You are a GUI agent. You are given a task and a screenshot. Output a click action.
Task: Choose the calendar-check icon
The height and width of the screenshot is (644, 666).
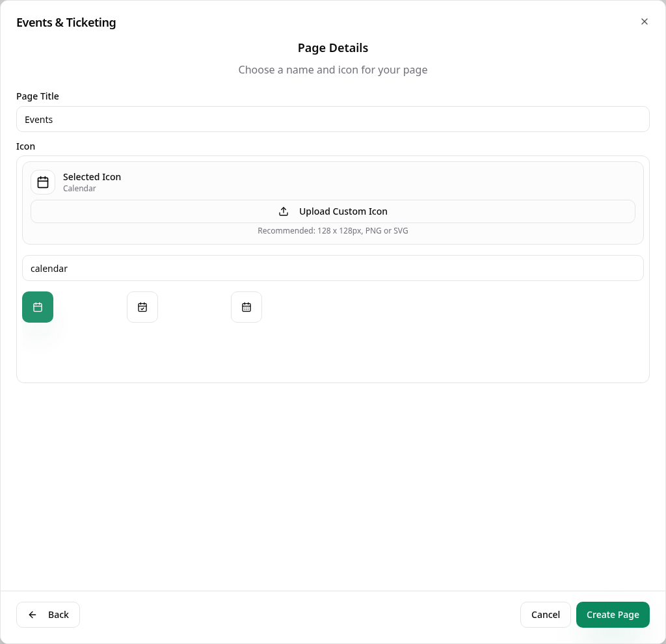click(x=142, y=307)
